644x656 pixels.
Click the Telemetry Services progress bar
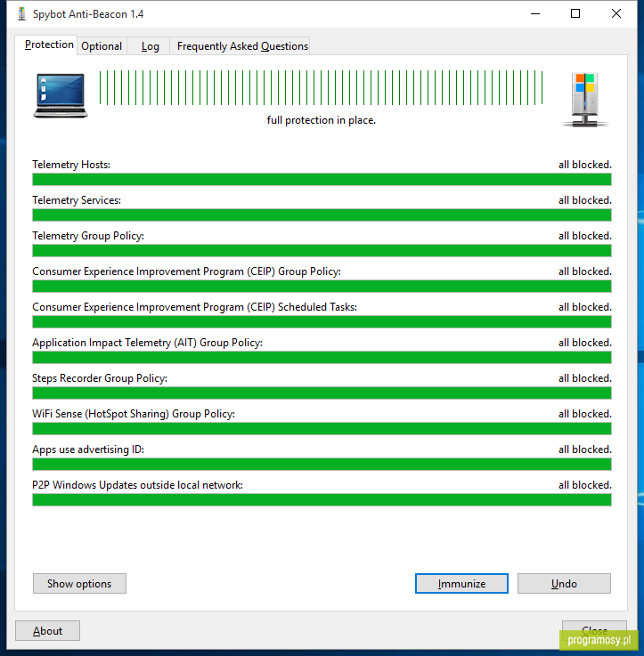(x=322, y=215)
